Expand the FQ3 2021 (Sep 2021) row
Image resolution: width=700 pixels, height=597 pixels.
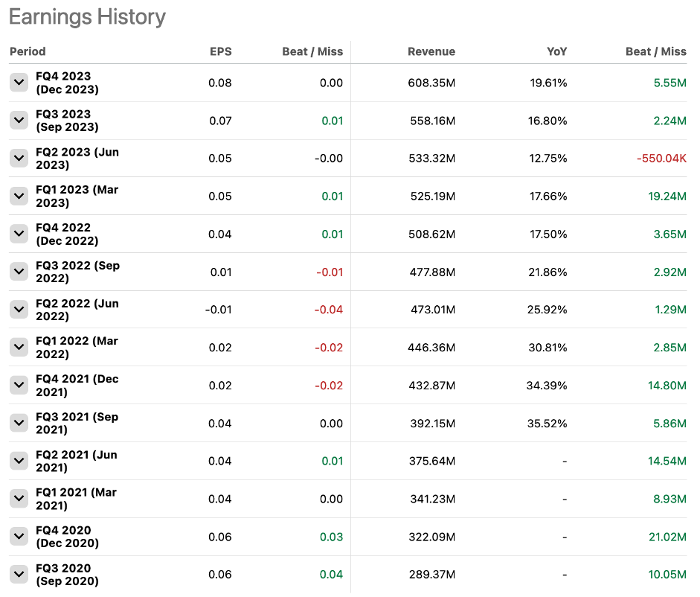pos(19,423)
